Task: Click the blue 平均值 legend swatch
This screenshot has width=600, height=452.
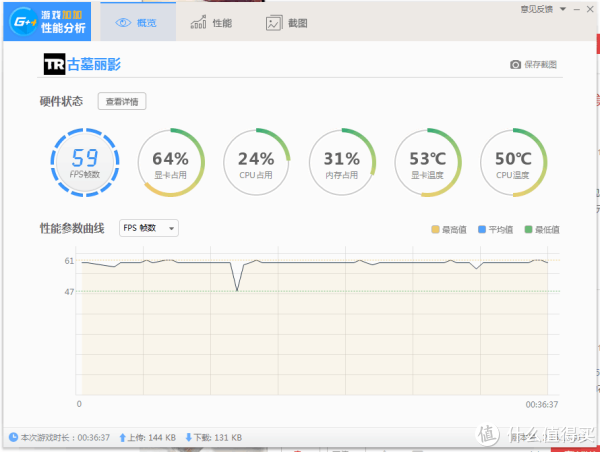Action: [x=482, y=229]
